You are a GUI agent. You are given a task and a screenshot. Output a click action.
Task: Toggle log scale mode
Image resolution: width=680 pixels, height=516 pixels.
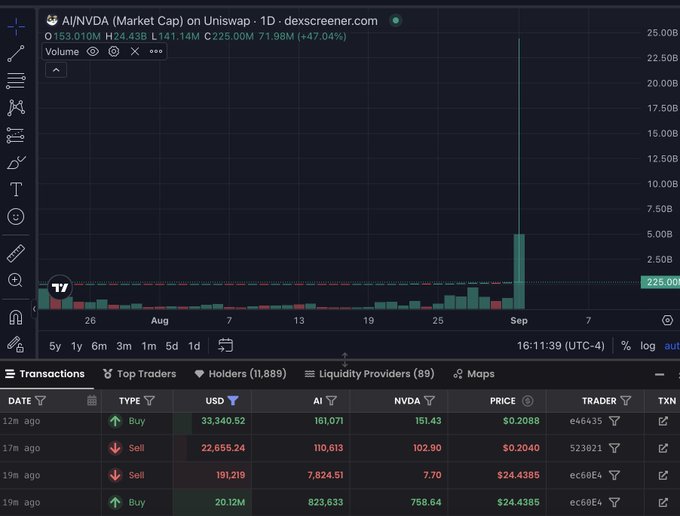point(647,346)
